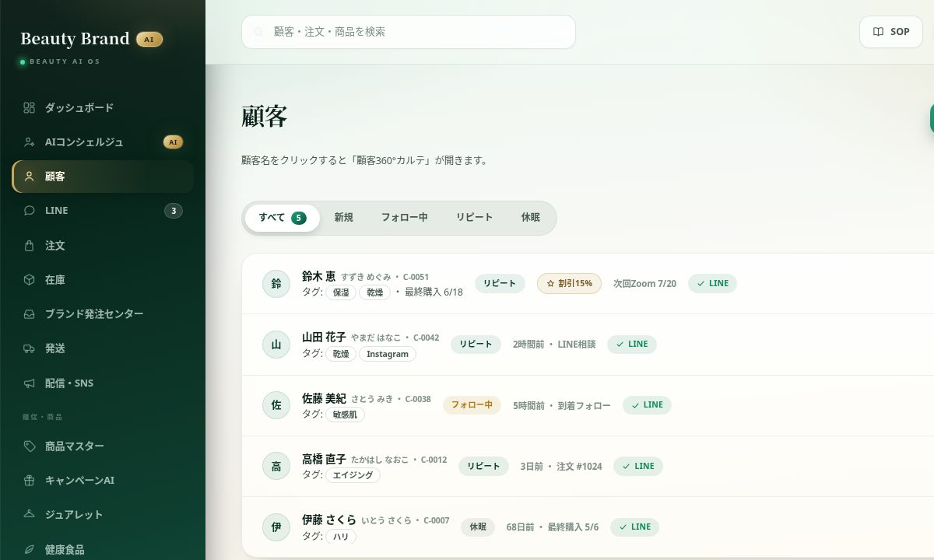This screenshot has width=934, height=560.
Task: Click the ハリ tag on 伊藤 さくら
Action: [x=341, y=537]
